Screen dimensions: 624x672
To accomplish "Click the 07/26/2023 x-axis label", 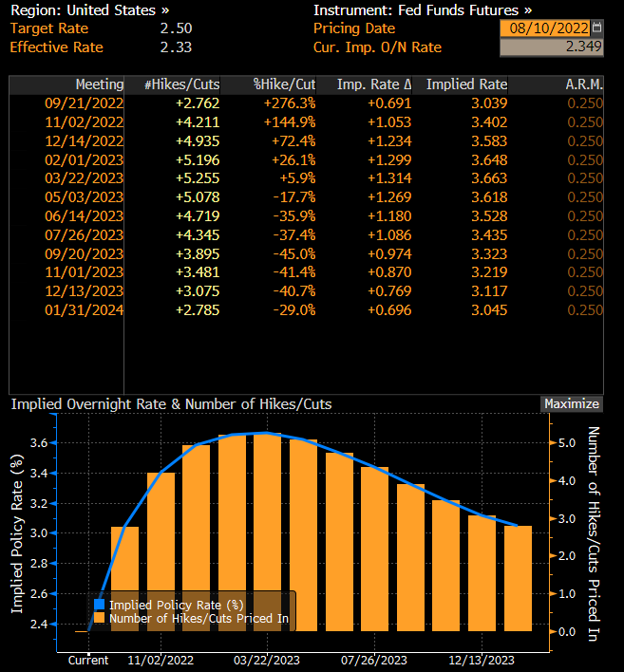I will tap(373, 660).
